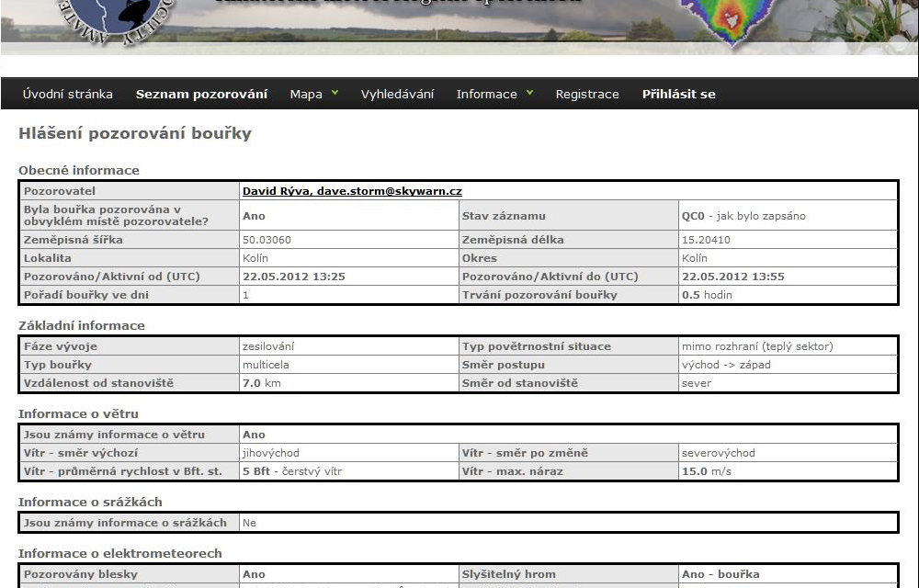Open Vyhledávání page
Image resolution: width=919 pixels, height=588 pixels.
[397, 95]
